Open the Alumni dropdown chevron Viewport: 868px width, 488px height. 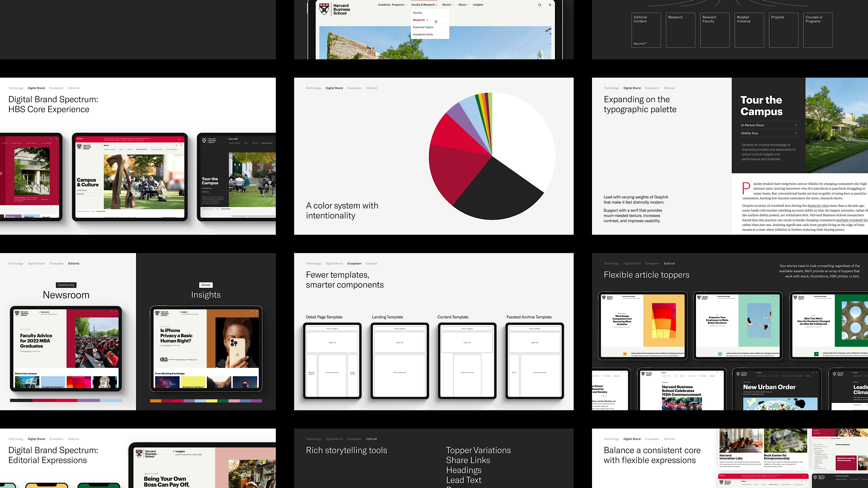[x=453, y=5]
